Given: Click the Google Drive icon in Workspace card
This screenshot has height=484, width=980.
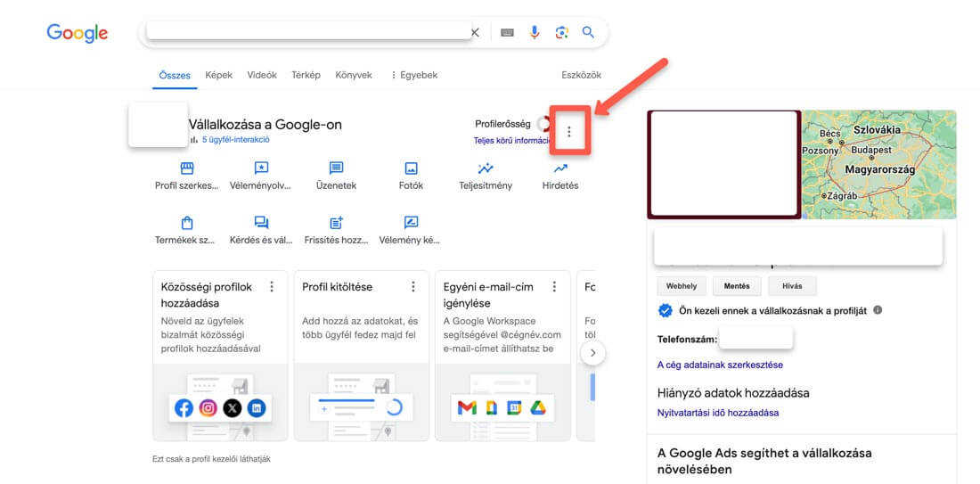Looking at the screenshot, I should click(538, 408).
